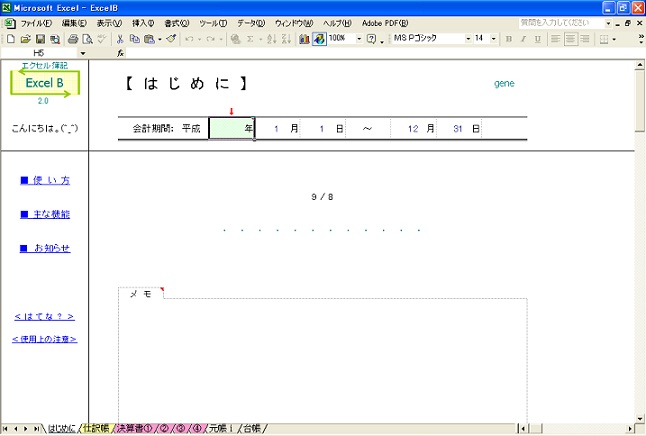Screen dimensions: 646x436
Task: Open the <はてな？> link
Action: click(44, 316)
